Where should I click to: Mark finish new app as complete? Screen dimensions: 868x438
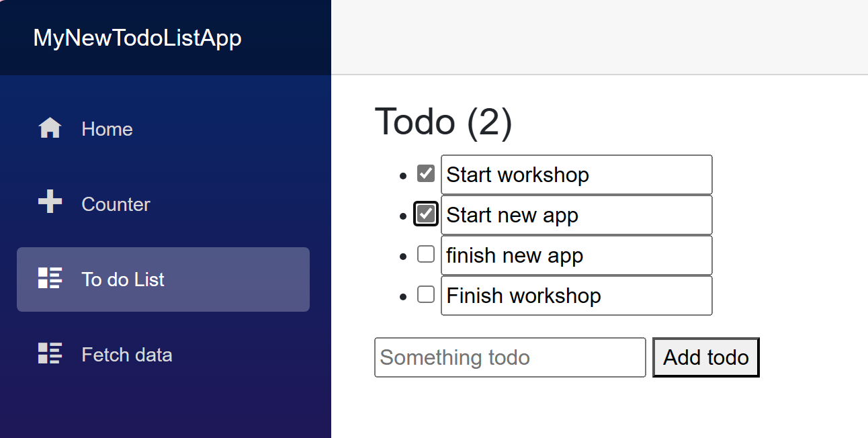click(425, 253)
